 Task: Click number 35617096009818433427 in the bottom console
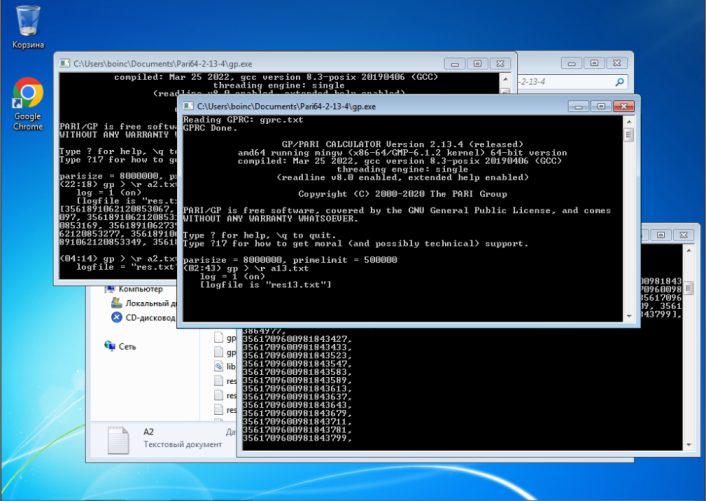(297, 339)
